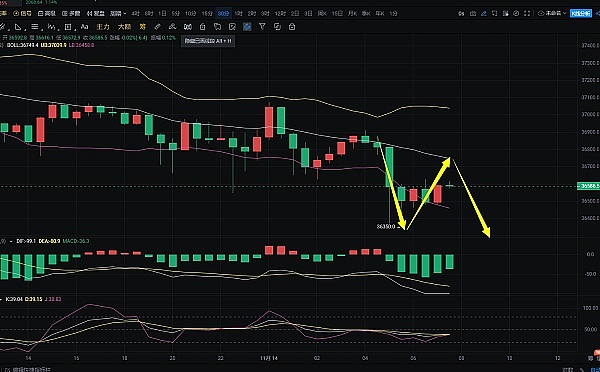Click the eraser drawing tool
This screenshot has width=600, height=372.
172,27
